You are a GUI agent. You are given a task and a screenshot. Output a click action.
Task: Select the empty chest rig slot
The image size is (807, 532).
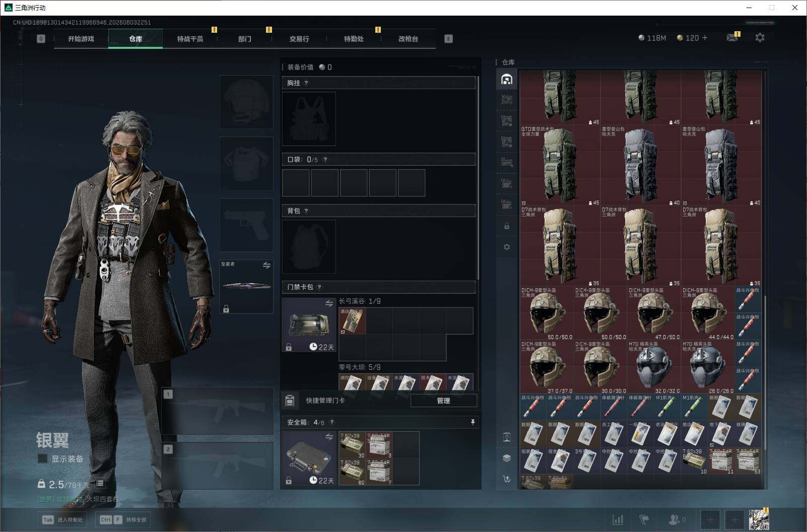pyautogui.click(x=309, y=119)
